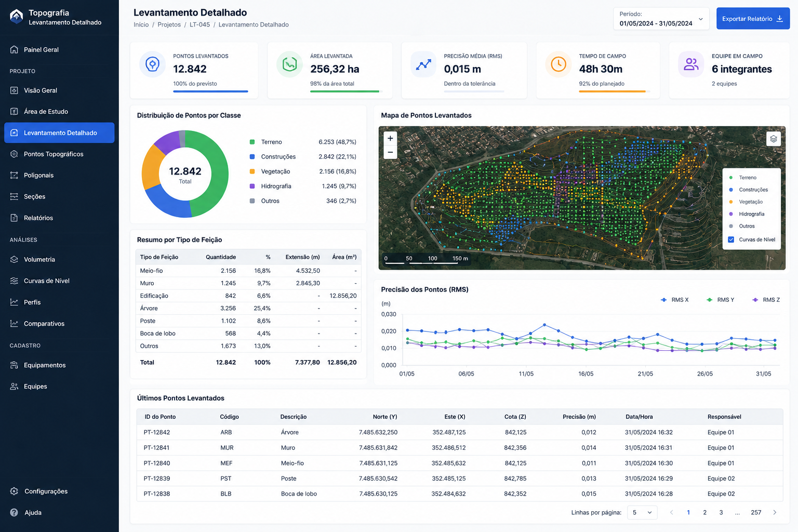
Task: Toggle the RMS Y chart series
Action: [x=720, y=300]
